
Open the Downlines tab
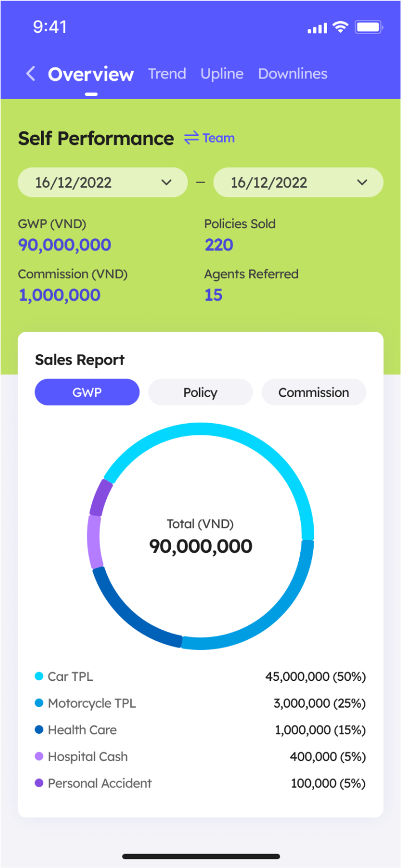(293, 73)
